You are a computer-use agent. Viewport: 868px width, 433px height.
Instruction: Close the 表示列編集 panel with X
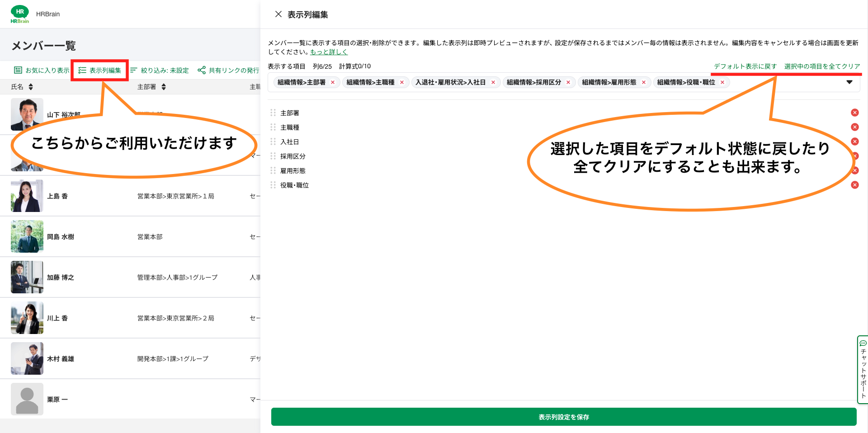(278, 14)
